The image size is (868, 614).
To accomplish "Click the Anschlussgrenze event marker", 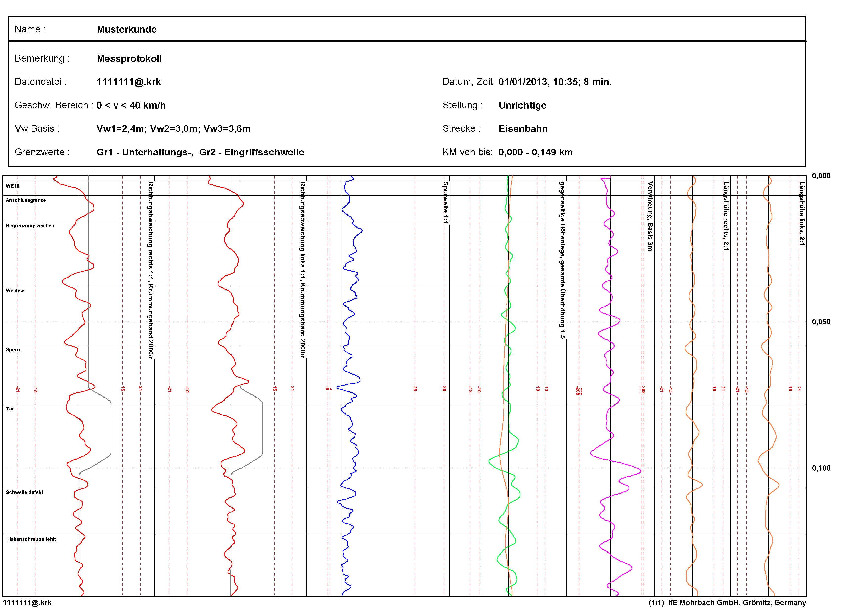I will click(26, 200).
